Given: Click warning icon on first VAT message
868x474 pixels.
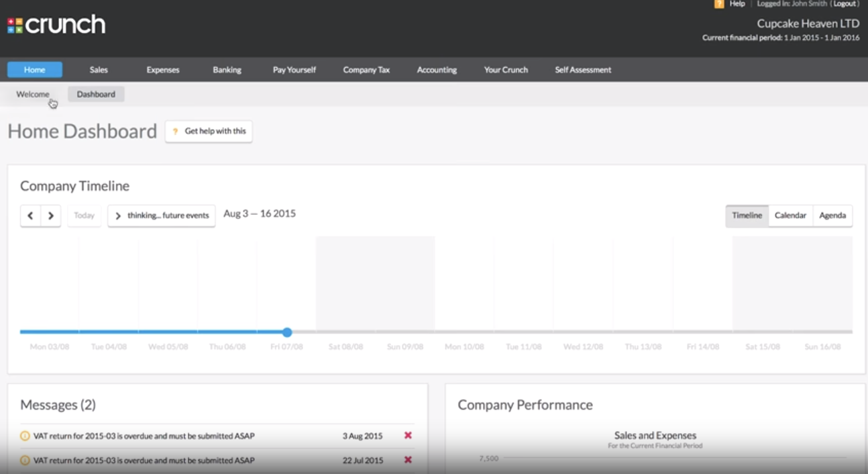Looking at the screenshot, I should [x=25, y=436].
